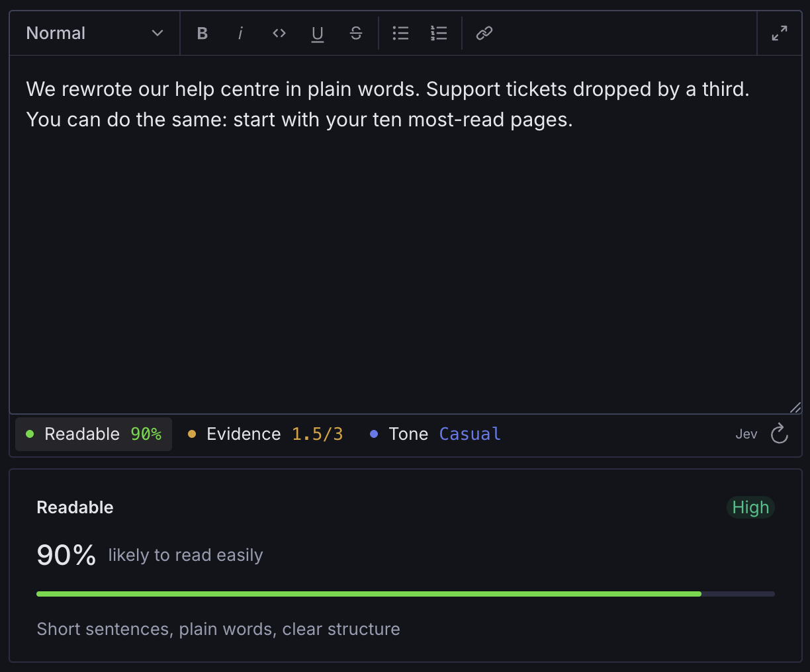Click 'start with your ten most-read pages.'

pyautogui.click(x=403, y=120)
